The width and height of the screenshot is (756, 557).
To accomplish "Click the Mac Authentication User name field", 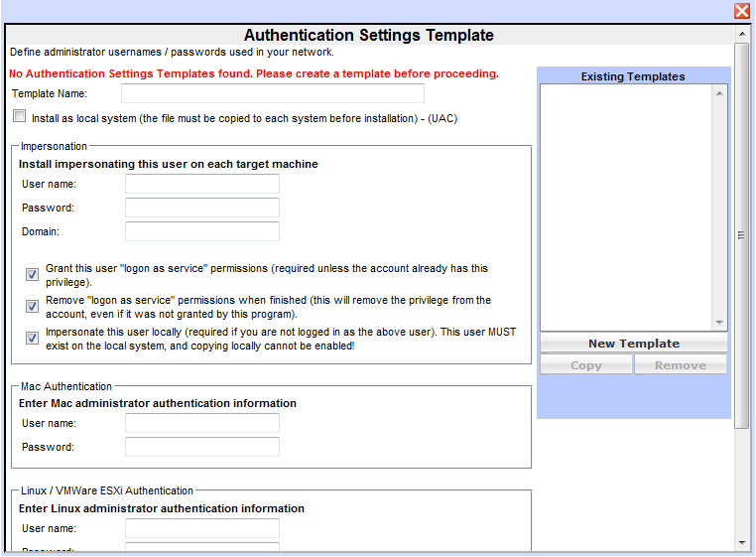I will 201,423.
